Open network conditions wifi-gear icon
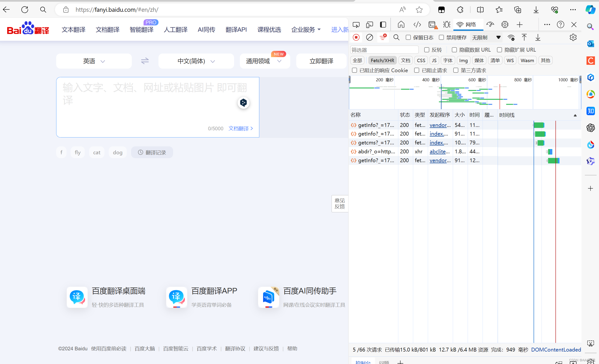599x364 pixels. 511,37
